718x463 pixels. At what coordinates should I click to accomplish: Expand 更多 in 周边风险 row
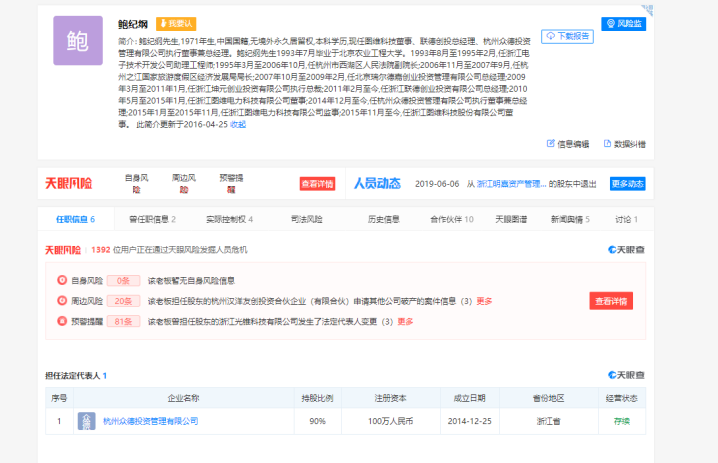484,301
